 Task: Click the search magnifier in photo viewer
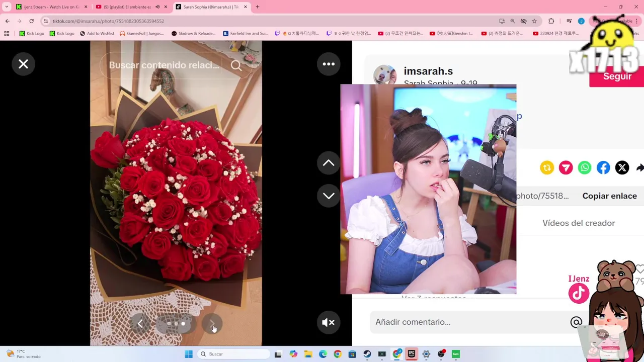pyautogui.click(x=236, y=65)
